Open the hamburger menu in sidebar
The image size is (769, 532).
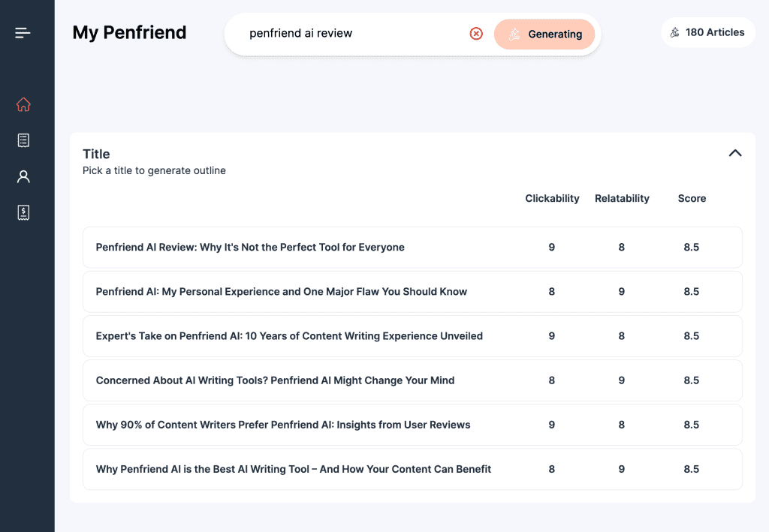point(23,33)
